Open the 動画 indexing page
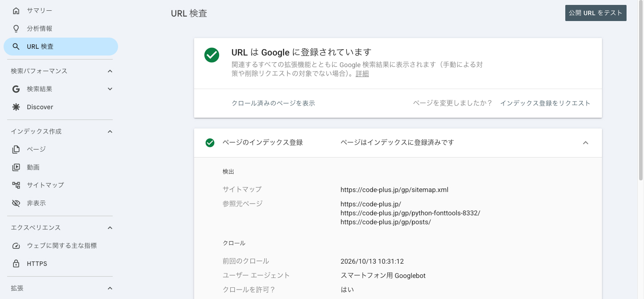 coord(61,167)
